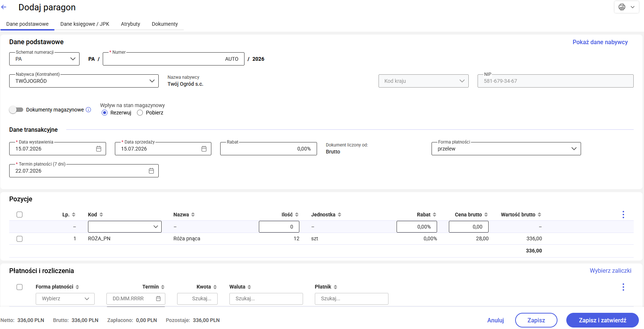Open the Forma płatności przelew dropdown
This screenshot has width=644, height=329.
[506, 149]
